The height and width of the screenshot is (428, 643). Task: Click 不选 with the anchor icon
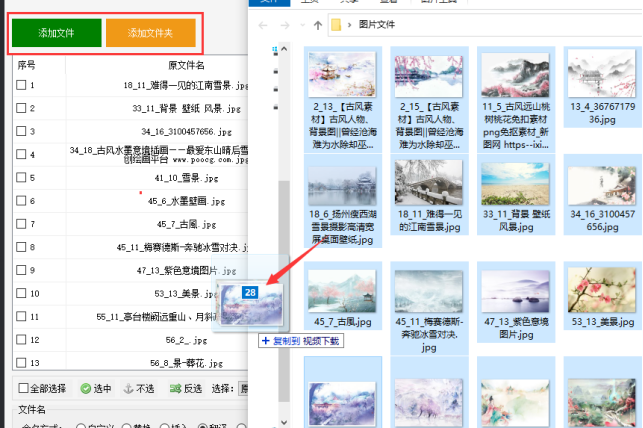point(139,389)
